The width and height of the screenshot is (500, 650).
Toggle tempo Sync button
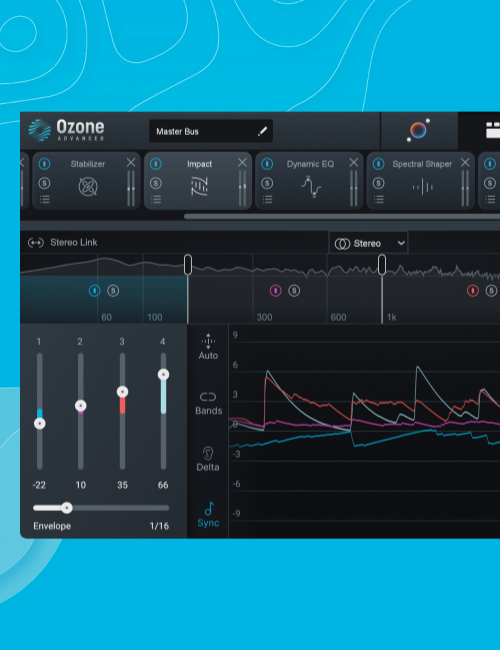[208, 515]
